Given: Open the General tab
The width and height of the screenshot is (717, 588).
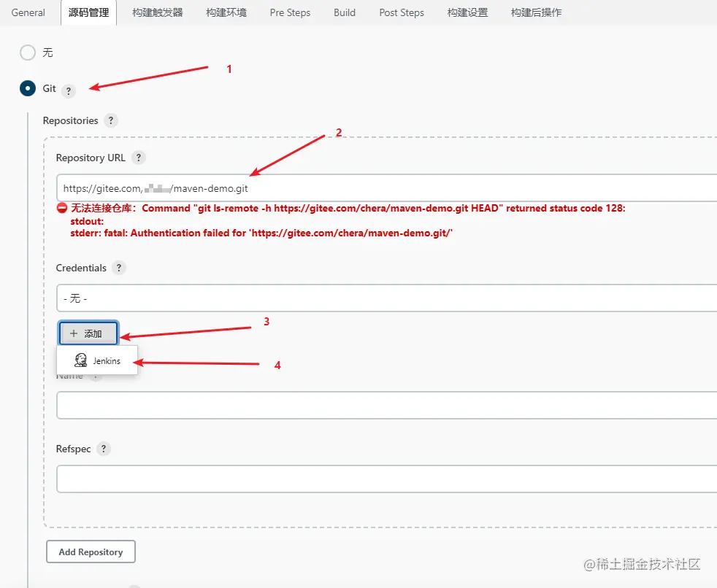Looking at the screenshot, I should 28,12.
